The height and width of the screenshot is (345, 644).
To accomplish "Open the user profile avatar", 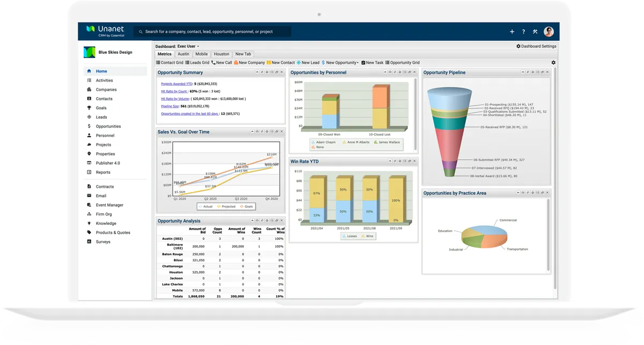I will [x=548, y=32].
